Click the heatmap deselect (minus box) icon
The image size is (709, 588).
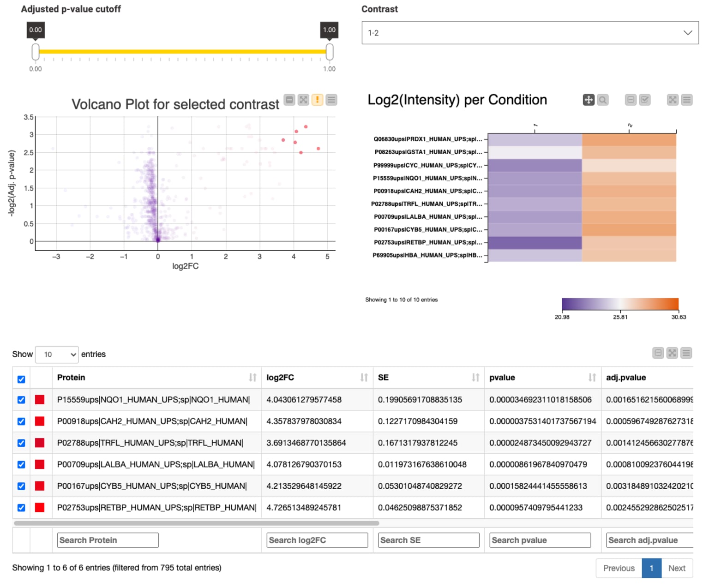(x=631, y=100)
